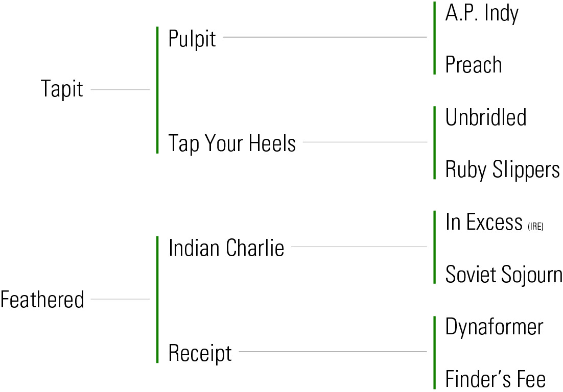Select Tap Your Heels entry
The height and width of the screenshot is (392, 563).
[232, 143]
